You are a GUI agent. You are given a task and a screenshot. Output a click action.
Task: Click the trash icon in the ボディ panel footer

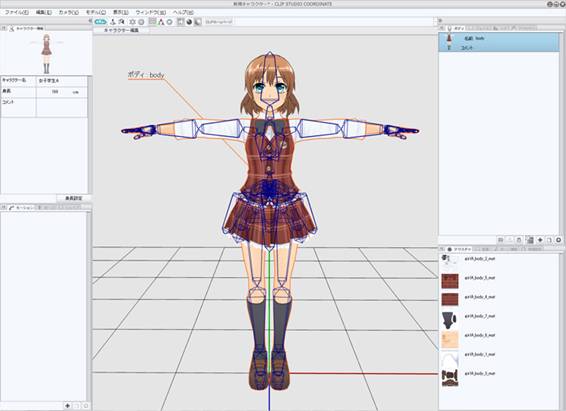[x=519, y=240]
